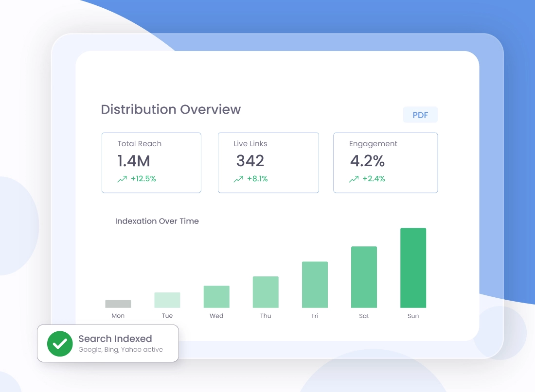The height and width of the screenshot is (392, 535).
Task: Click the Live Links label
Action: coord(250,144)
